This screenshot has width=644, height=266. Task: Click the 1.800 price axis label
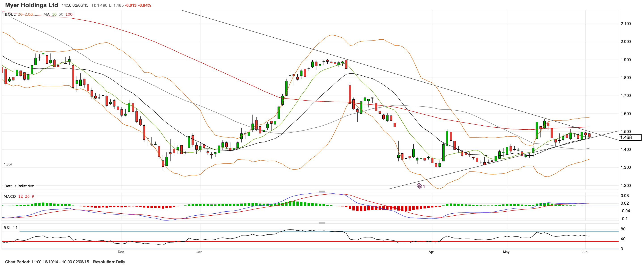click(625, 77)
